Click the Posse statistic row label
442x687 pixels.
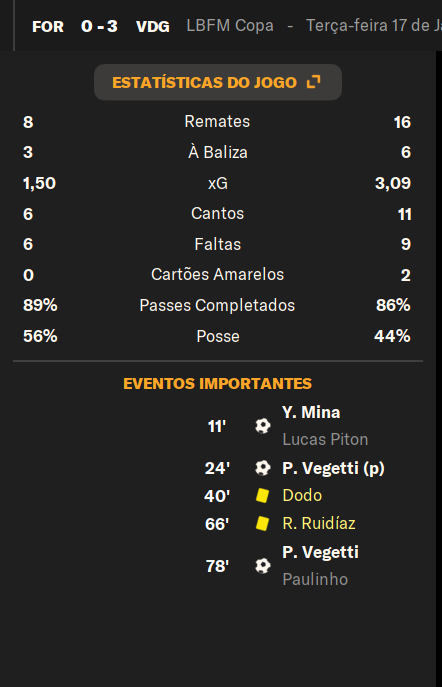point(218,336)
